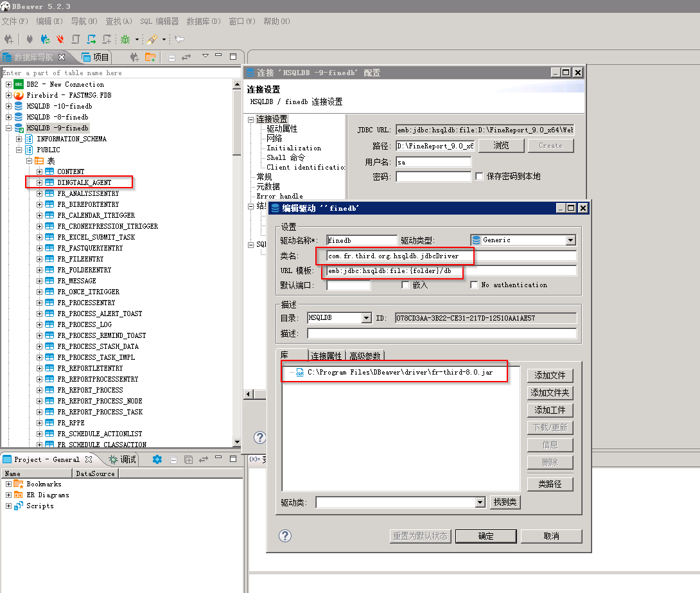Select 驱动属性 in connection settings tree
700x593 pixels.
tap(282, 128)
